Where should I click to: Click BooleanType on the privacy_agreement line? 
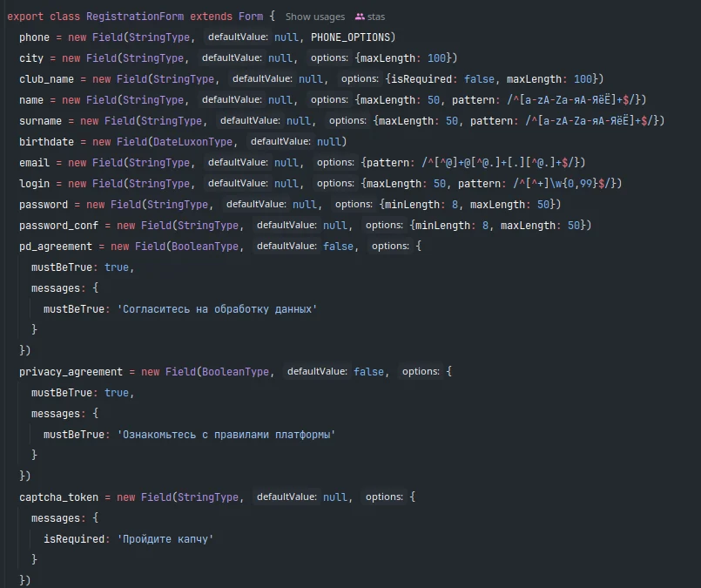coord(235,372)
